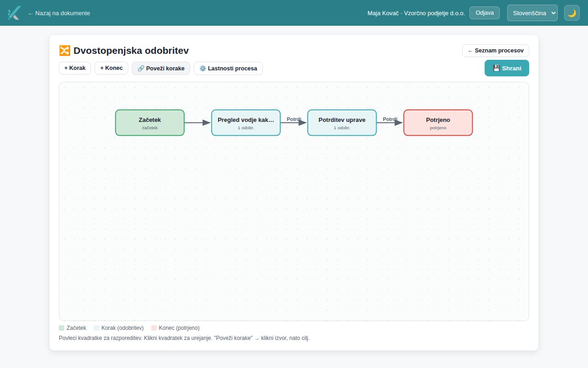The image size is (588, 368).
Task: Select the Pregled vodje step node
Action: point(246,123)
